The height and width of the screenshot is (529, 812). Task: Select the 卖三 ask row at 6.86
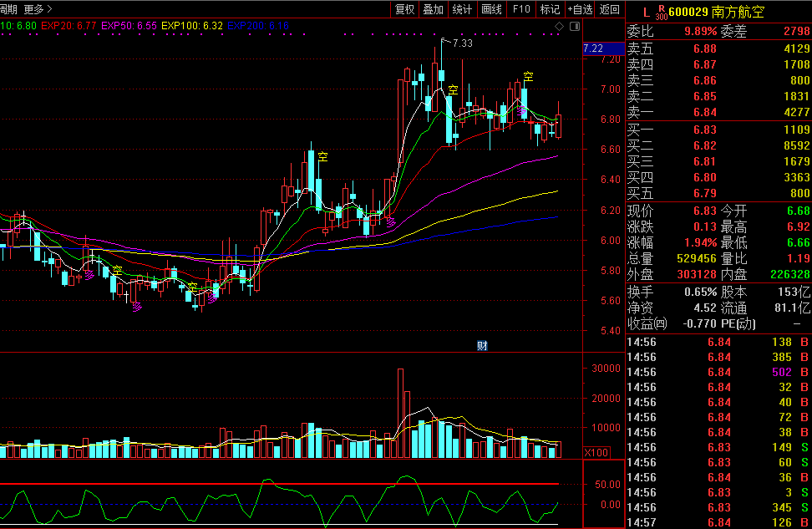718,81
